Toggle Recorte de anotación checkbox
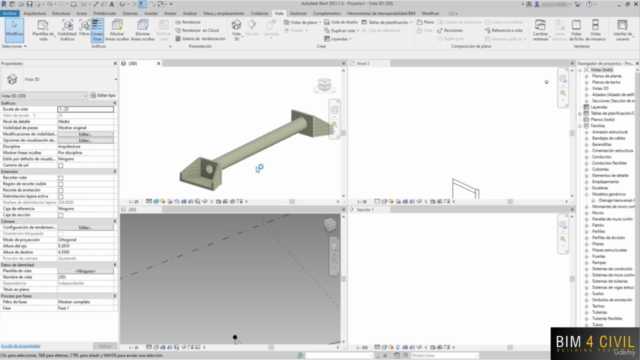 point(60,190)
